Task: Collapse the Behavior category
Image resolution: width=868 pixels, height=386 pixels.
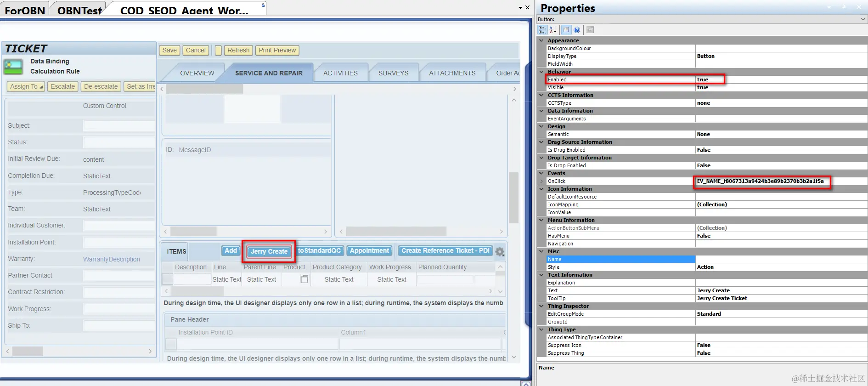Action: tap(541, 72)
